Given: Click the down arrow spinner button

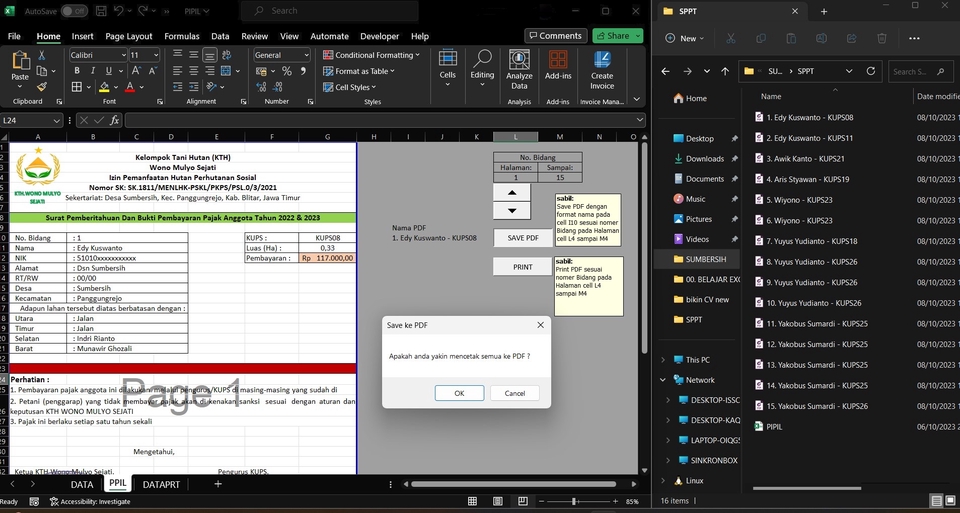Looking at the screenshot, I should (512, 210).
